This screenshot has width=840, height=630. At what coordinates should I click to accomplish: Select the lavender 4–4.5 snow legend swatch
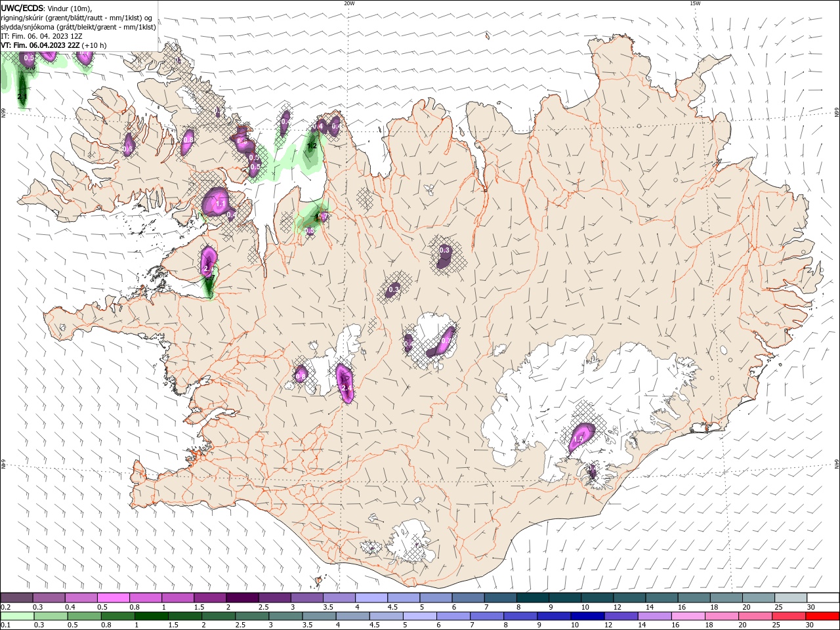371,598
